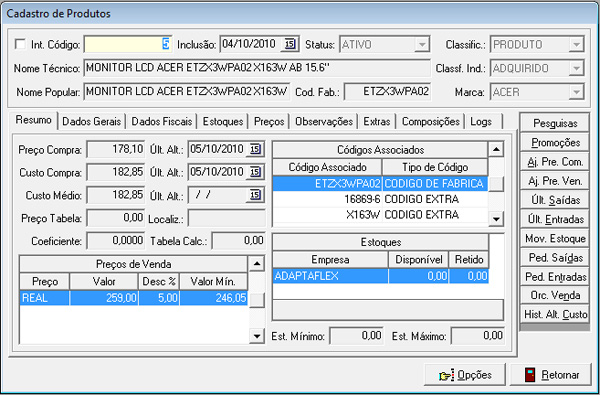Open the Classf. Ind. ADQUIRIDO dropdown
Viewport: 600px width, 395px height.
point(576,69)
